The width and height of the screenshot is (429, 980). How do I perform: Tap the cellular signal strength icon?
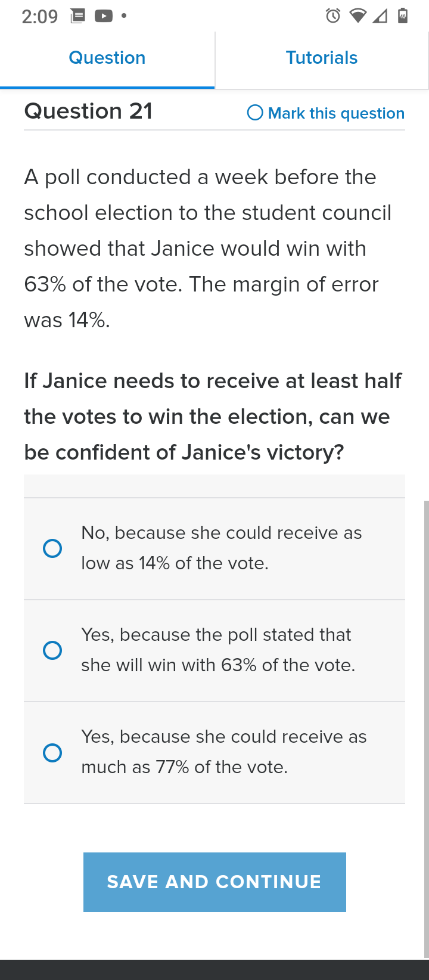click(380, 16)
